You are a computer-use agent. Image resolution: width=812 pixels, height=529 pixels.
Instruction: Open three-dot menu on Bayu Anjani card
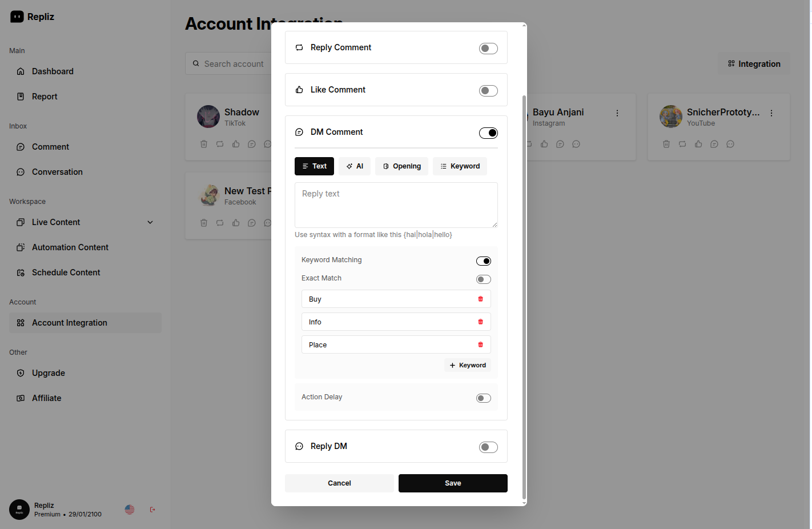tap(617, 113)
